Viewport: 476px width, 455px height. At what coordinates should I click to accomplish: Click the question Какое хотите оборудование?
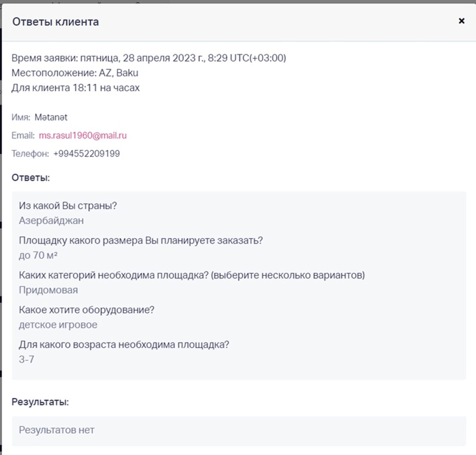(86, 310)
